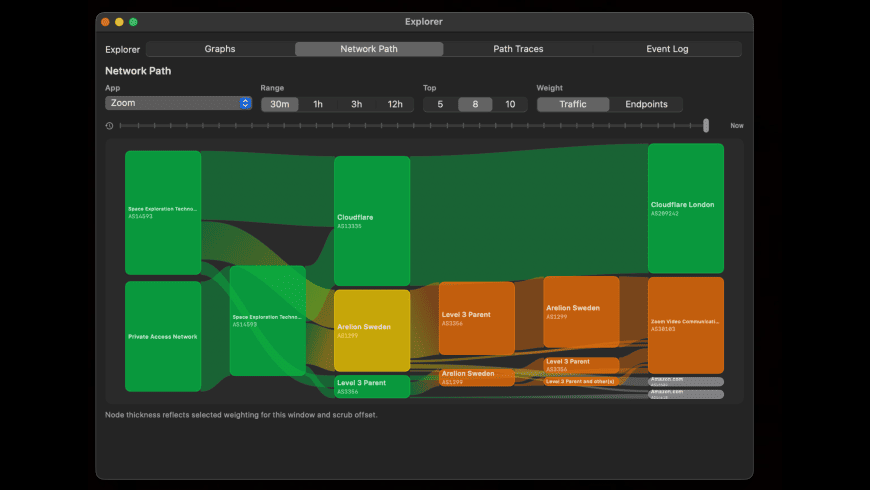Click the yellow Arelion Sweden node

[372, 331]
